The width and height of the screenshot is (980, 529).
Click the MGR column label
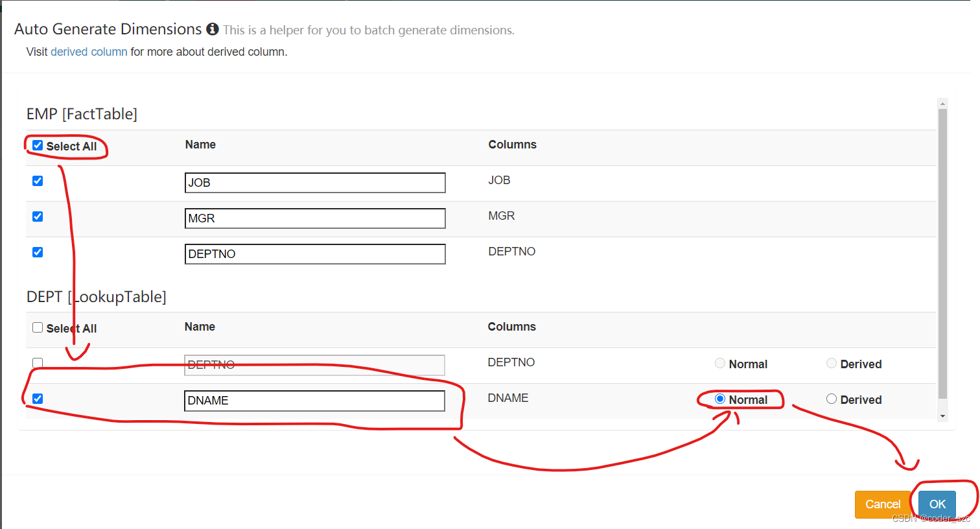click(502, 216)
